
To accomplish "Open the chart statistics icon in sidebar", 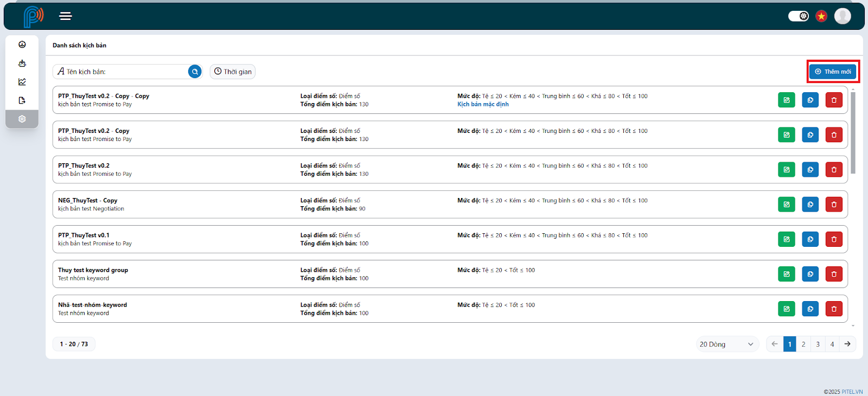I will click(22, 82).
